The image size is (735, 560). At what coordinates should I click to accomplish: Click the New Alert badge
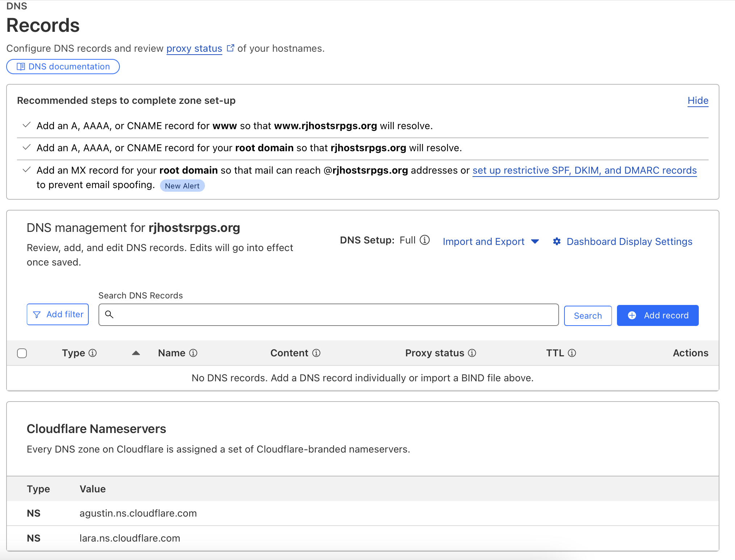[x=182, y=186]
